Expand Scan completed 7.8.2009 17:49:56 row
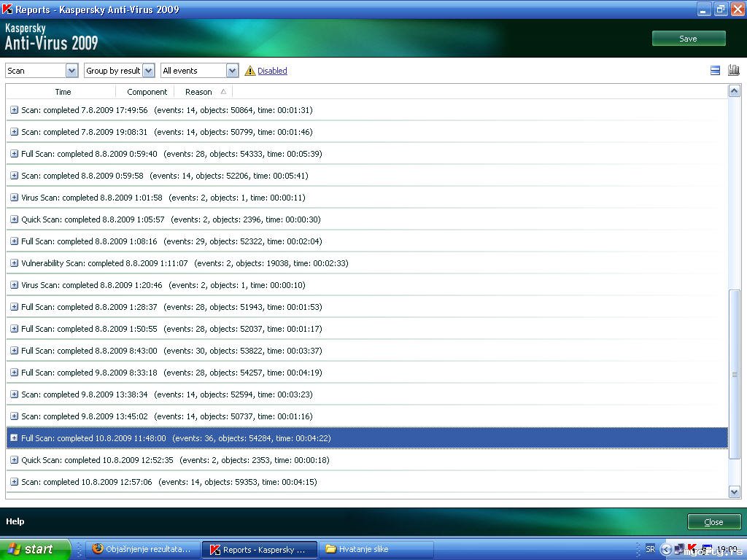 click(15, 110)
